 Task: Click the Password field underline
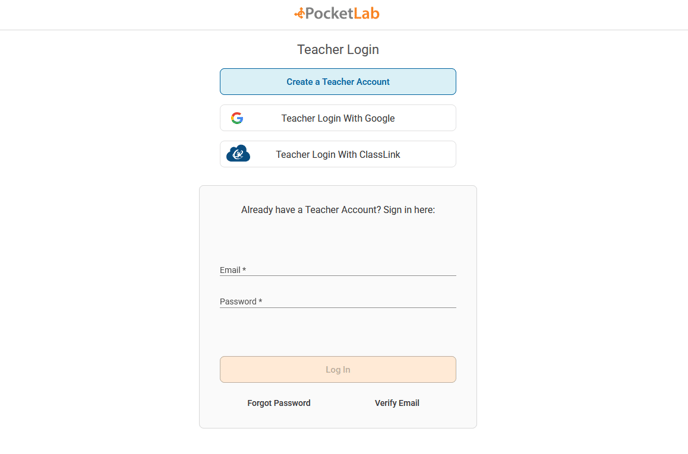(338, 308)
